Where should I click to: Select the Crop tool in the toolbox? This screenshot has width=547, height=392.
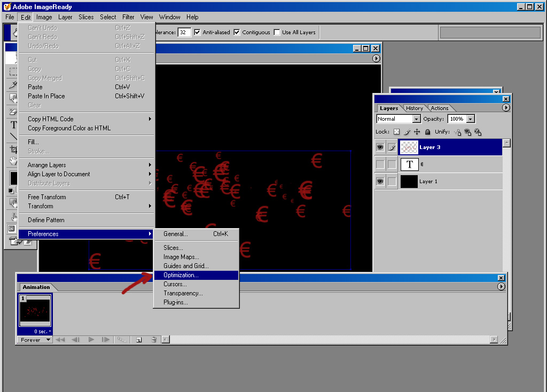[x=13, y=150]
